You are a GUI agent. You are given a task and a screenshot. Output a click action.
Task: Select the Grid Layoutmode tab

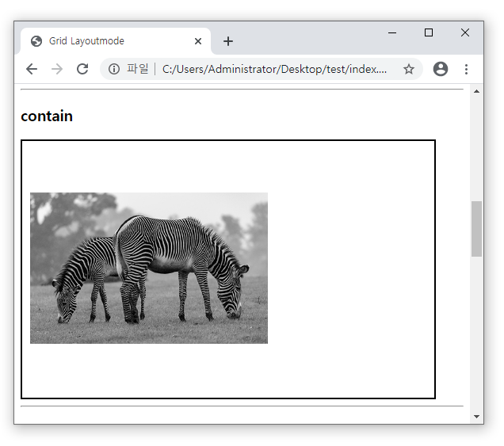click(116, 41)
